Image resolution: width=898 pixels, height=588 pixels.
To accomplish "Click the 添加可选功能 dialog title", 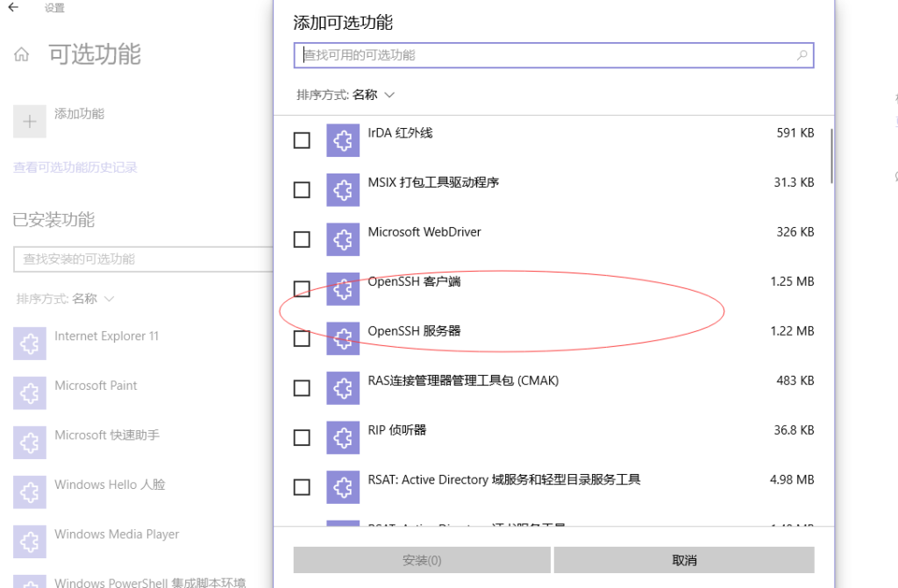I will pos(343,23).
